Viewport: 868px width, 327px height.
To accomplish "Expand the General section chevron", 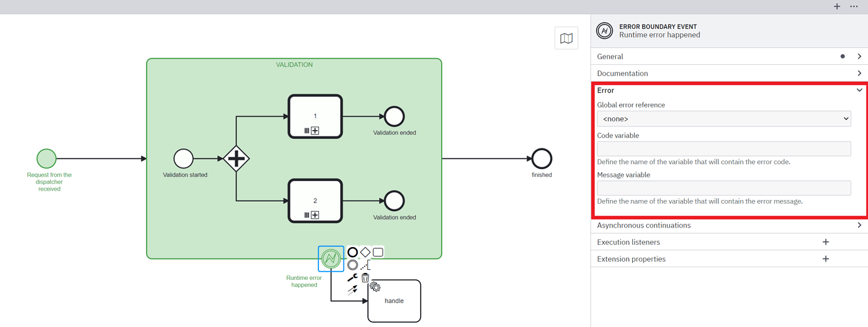I will pyautogui.click(x=859, y=57).
